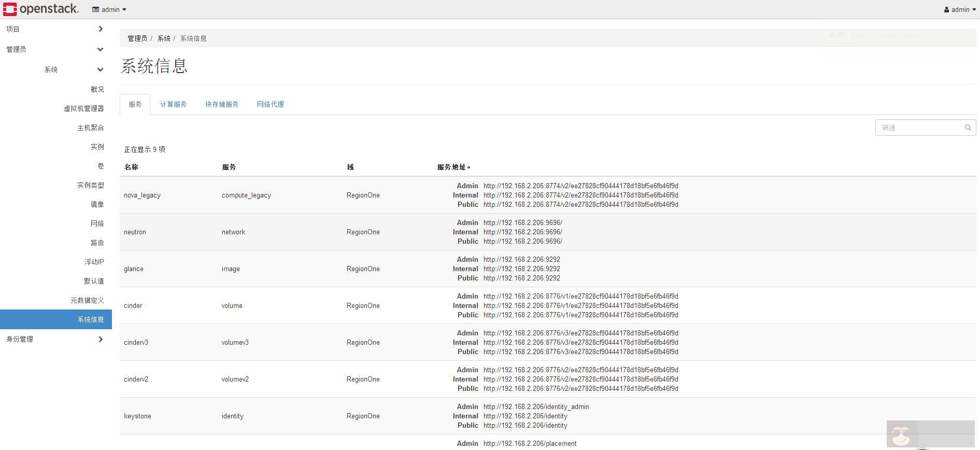Click the keystone name cell

point(137,416)
